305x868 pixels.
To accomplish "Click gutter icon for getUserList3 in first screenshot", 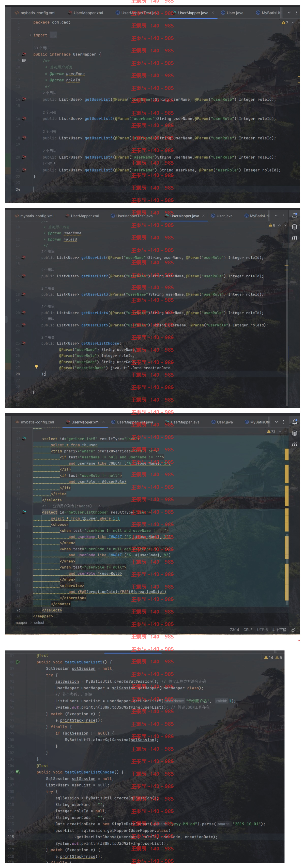I will [24, 138].
